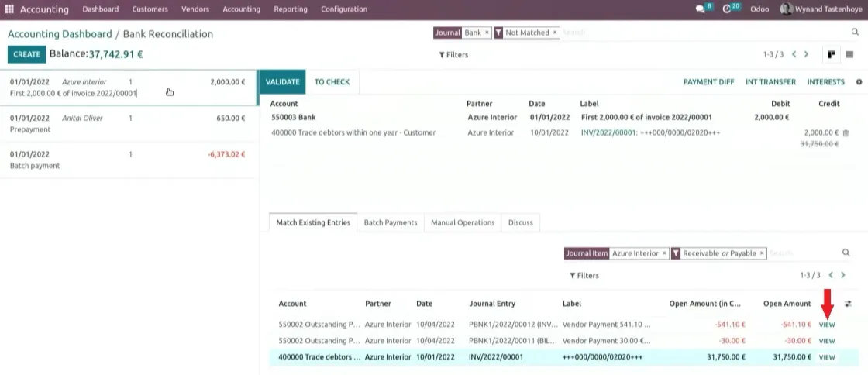This screenshot has width=868, height=375.
Task: Go to previous journal items page
Action: [831, 275]
